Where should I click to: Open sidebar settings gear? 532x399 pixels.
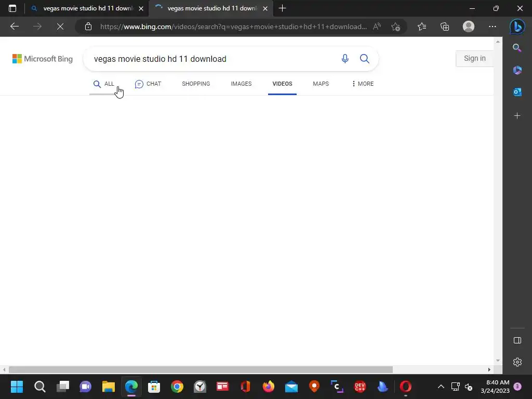(x=517, y=362)
